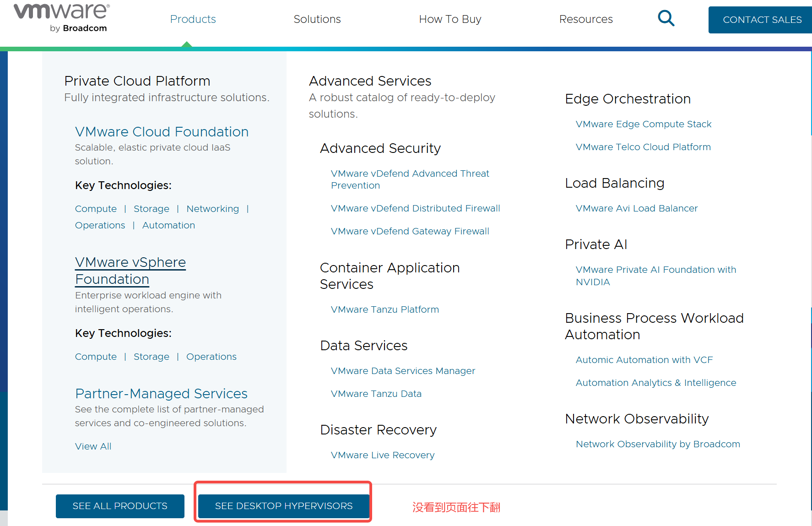Click the Container Application Services heading
The image size is (812, 526).
point(390,276)
